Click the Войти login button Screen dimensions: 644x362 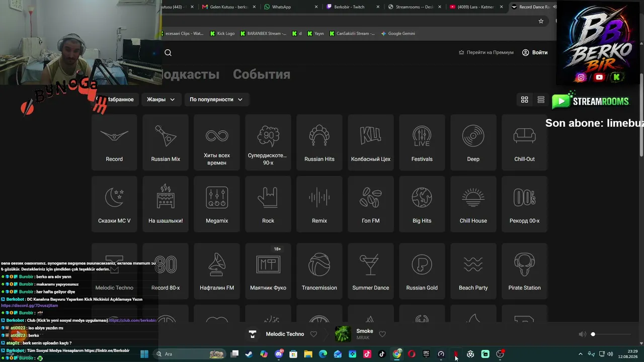535,52
